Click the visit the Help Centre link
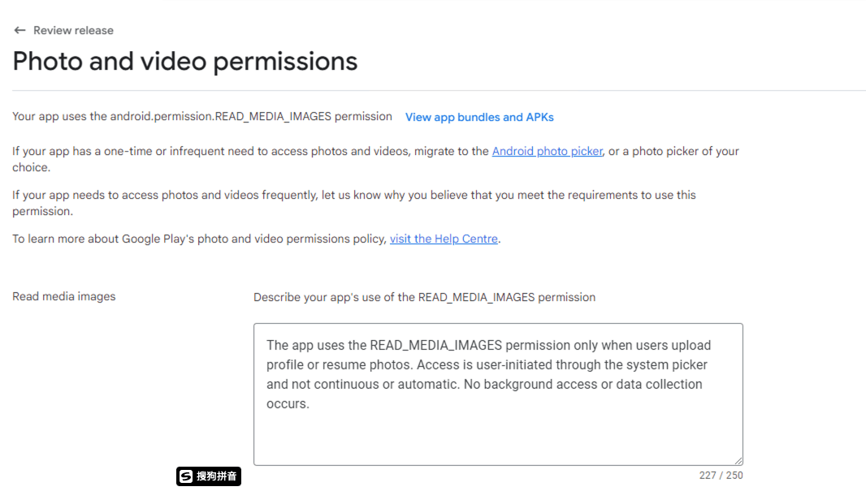Viewport: 866px width, 504px height. pos(444,239)
